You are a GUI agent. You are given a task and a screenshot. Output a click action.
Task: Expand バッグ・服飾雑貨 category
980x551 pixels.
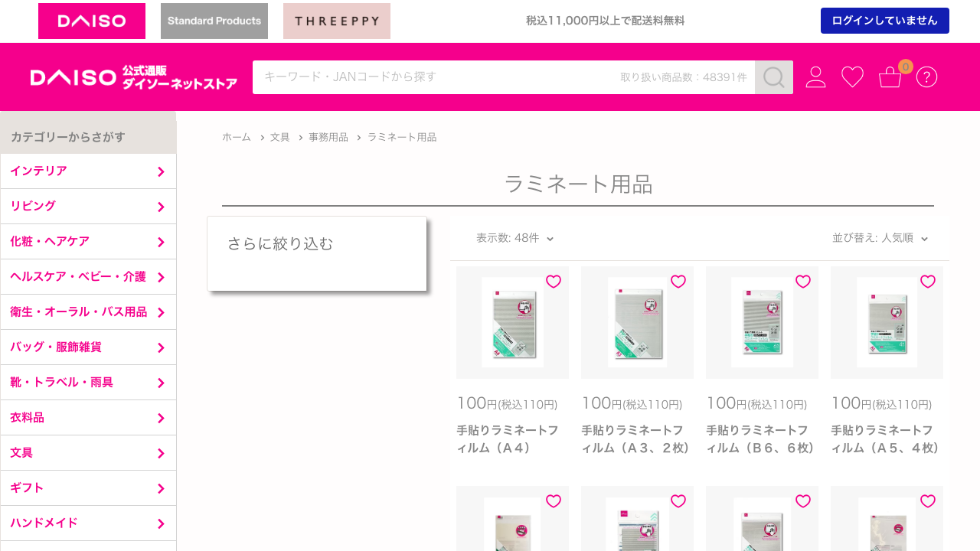coord(88,347)
